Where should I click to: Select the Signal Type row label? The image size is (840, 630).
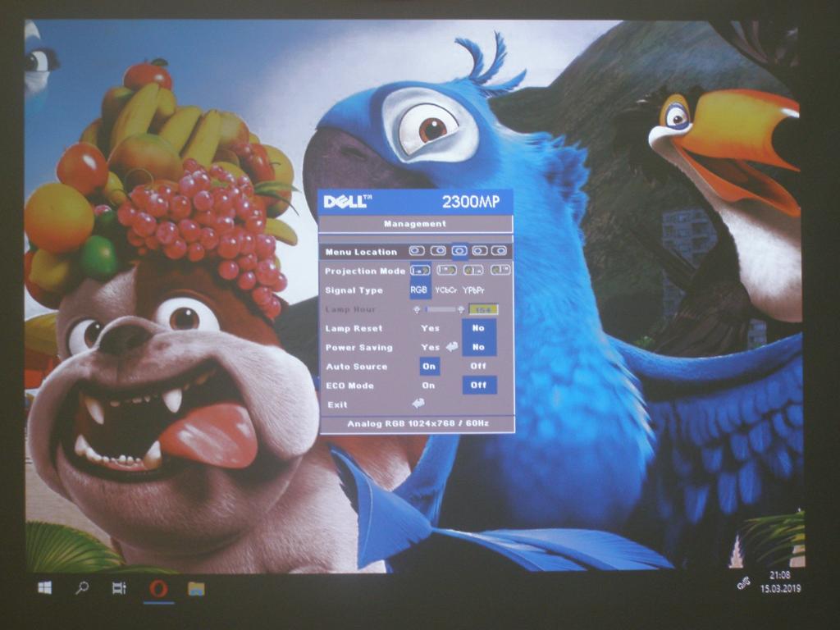tap(354, 290)
